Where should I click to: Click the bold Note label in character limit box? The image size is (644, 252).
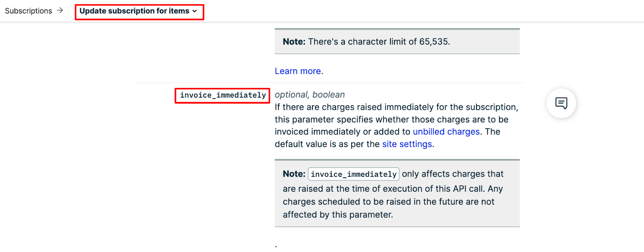point(294,42)
